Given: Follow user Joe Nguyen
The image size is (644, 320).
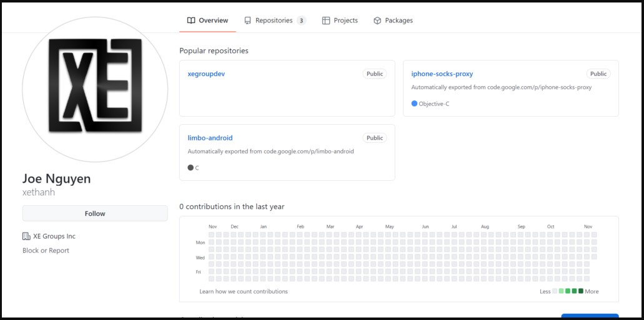Looking at the screenshot, I should [95, 213].
